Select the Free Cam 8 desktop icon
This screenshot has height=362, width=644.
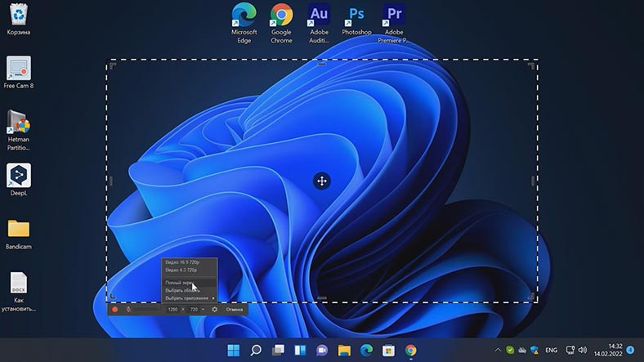pyautogui.click(x=19, y=73)
